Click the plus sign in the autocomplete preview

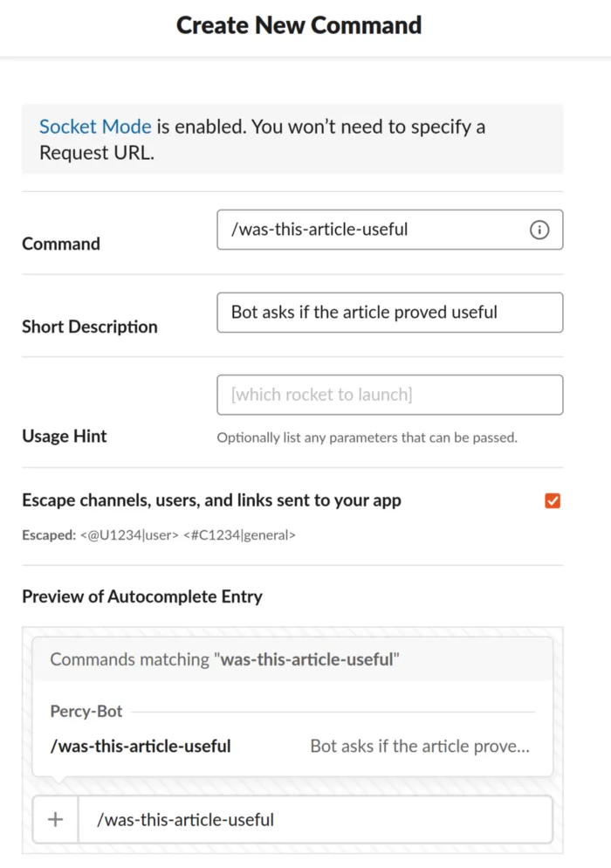[55, 819]
